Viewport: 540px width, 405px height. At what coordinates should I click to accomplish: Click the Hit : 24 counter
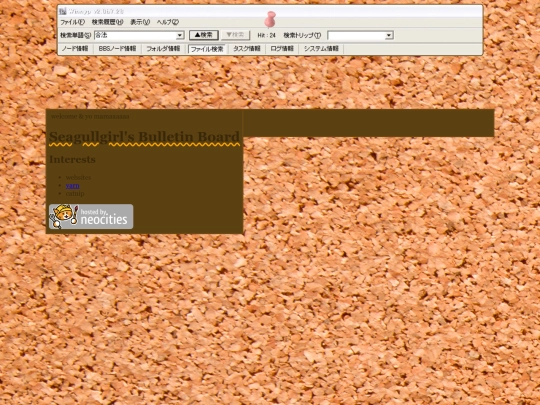click(267, 35)
